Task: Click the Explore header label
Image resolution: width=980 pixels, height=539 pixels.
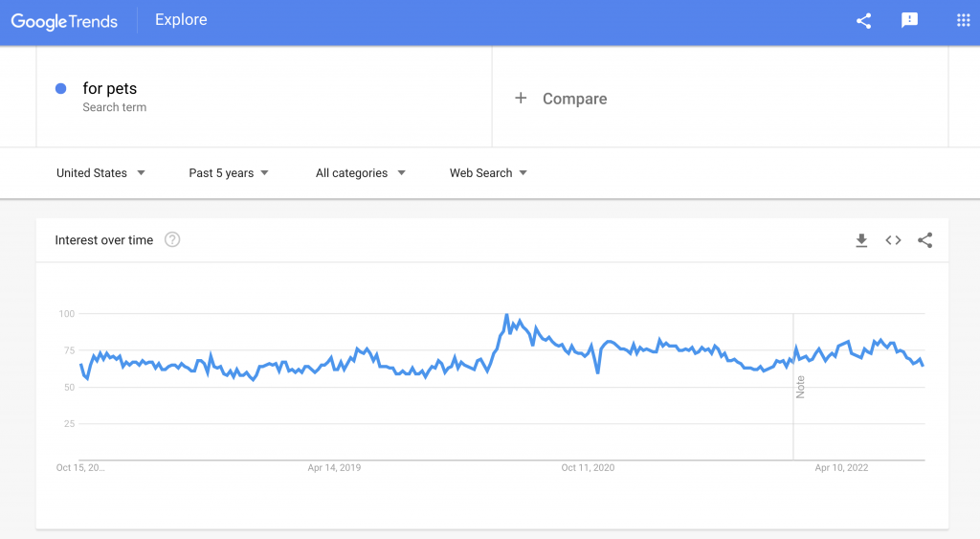Action: [181, 20]
